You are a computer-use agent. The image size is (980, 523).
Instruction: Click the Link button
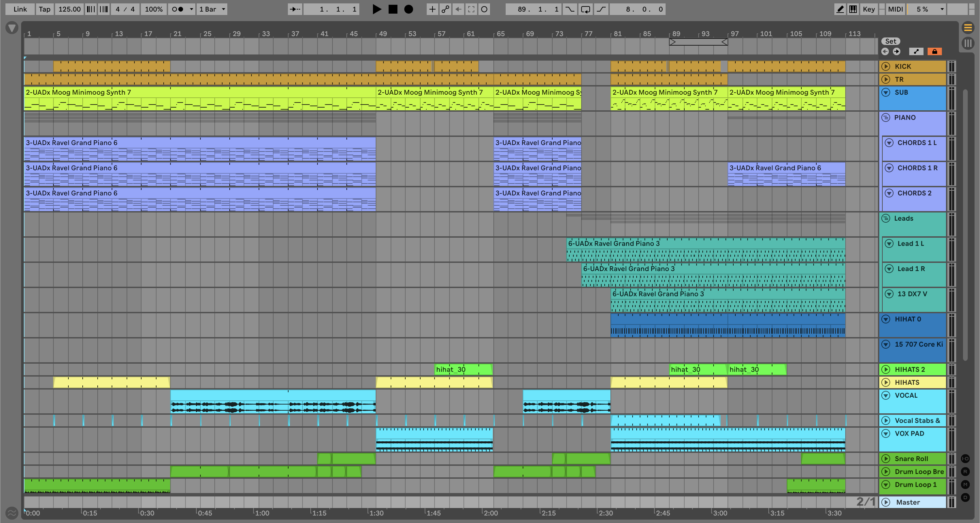pyautogui.click(x=20, y=9)
